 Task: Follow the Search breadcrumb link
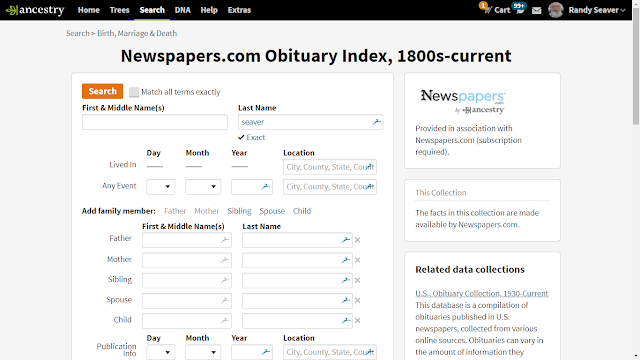point(78,33)
